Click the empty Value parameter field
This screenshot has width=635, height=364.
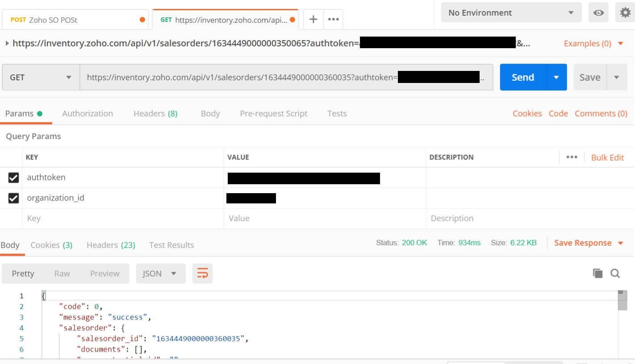pyautogui.click(x=325, y=219)
